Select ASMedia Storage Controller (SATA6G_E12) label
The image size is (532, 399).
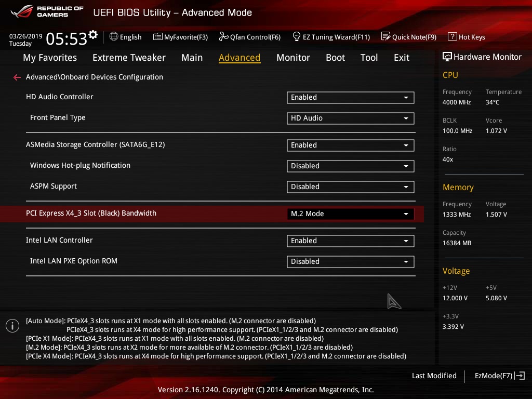point(96,144)
